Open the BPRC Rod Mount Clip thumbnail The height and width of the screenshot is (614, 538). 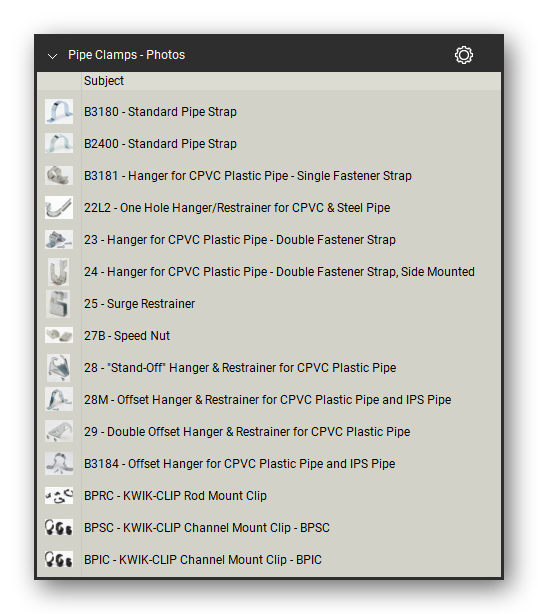coord(59,496)
